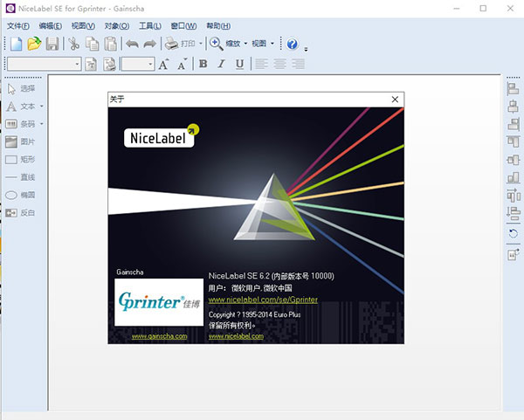Click the 'NiceLabel SE 6.2' version text

(x=239, y=276)
